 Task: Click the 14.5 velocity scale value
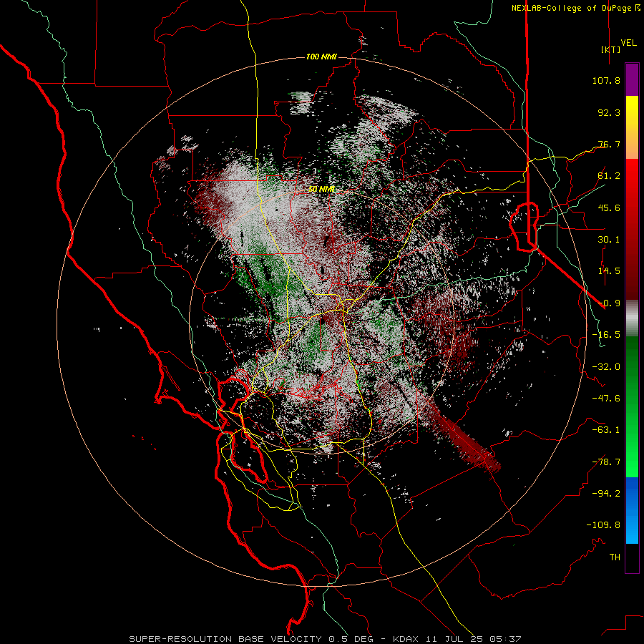(x=609, y=271)
